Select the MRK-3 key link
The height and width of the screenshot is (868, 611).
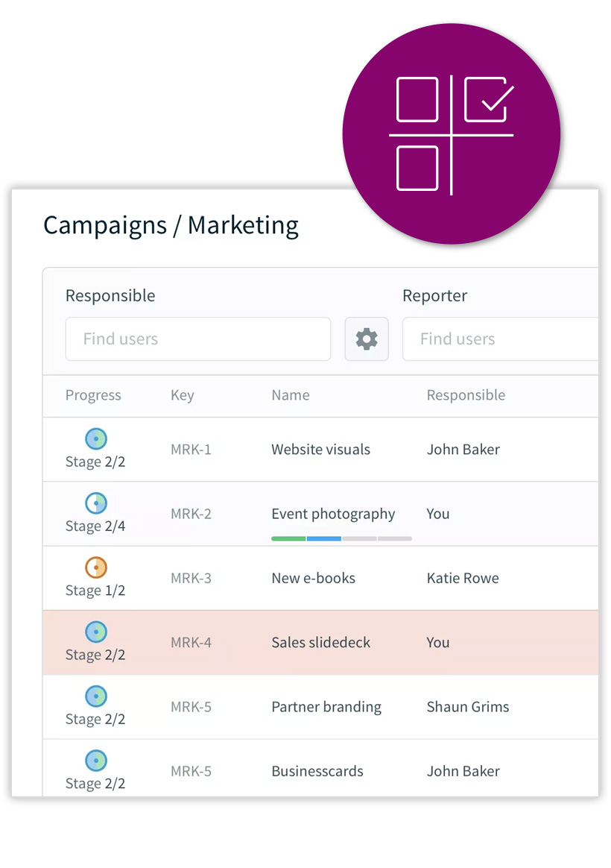point(191,578)
